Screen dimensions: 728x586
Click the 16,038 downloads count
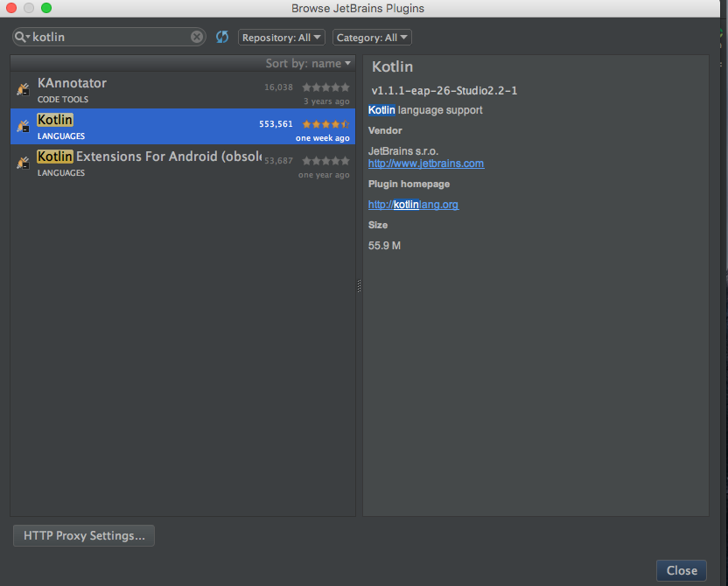pyautogui.click(x=278, y=87)
